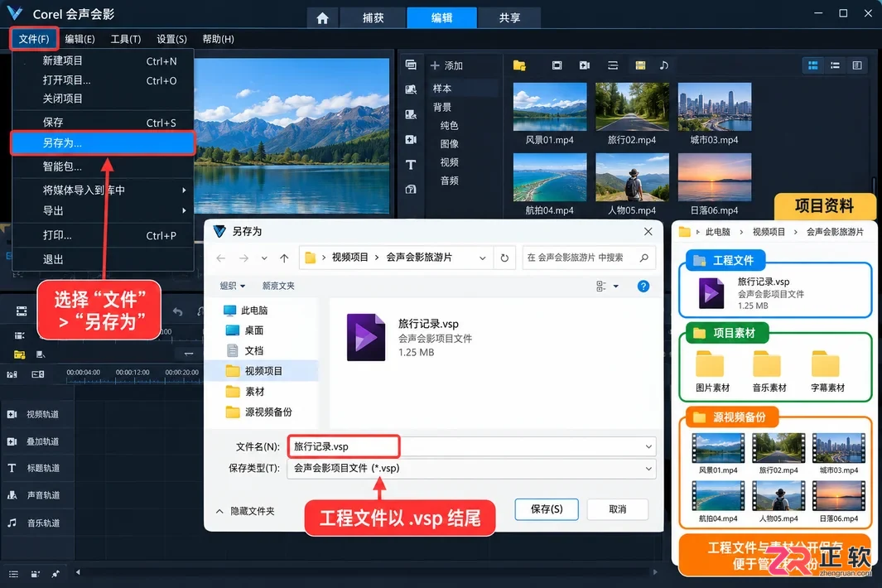This screenshot has height=588, width=882.
Task: Select file 旅行记录.vsp in file list
Action: pyautogui.click(x=410, y=337)
